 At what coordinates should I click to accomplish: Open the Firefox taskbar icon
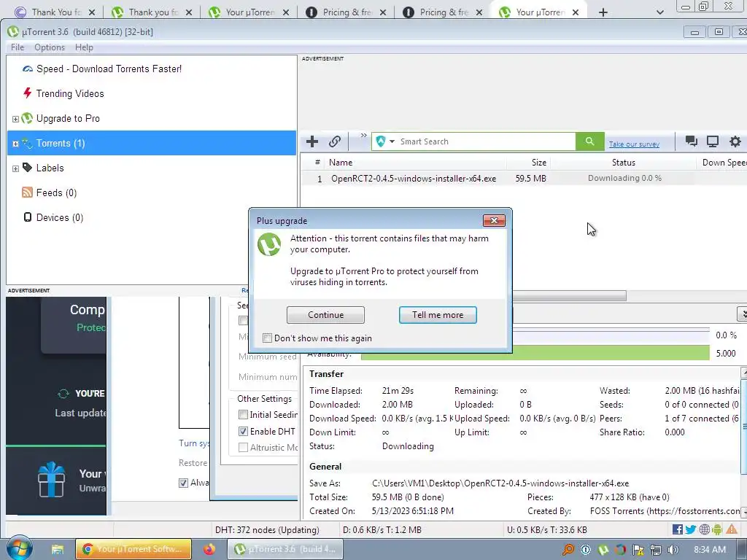click(x=209, y=550)
